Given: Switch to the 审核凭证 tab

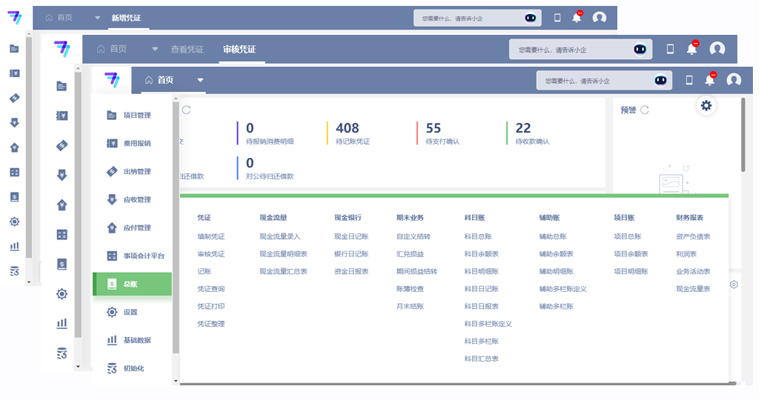Looking at the screenshot, I should click(x=239, y=49).
